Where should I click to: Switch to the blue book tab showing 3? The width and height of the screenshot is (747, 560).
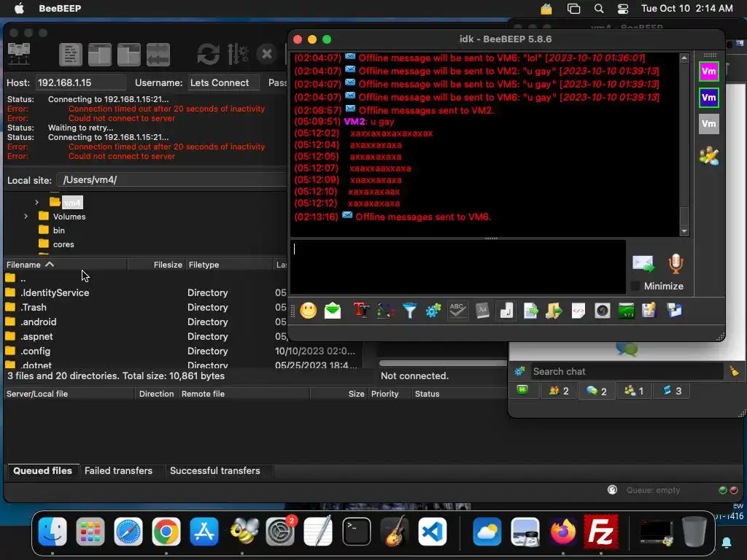[x=672, y=391]
